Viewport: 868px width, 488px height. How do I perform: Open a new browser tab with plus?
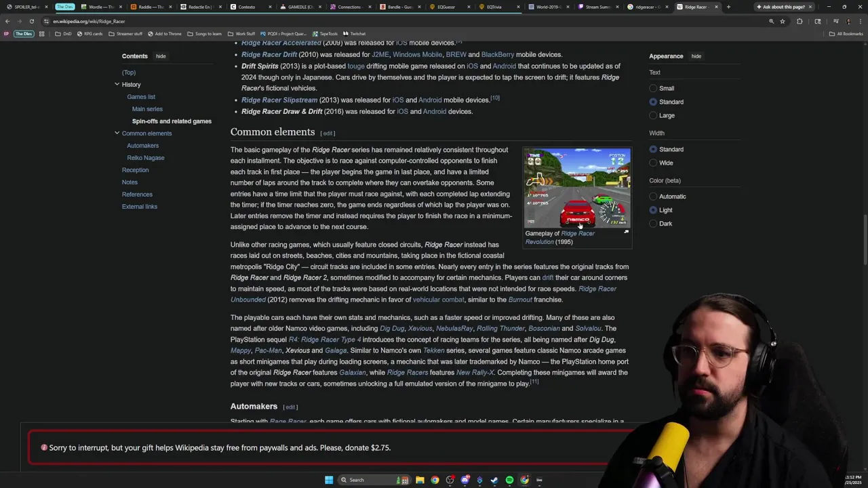(x=728, y=7)
